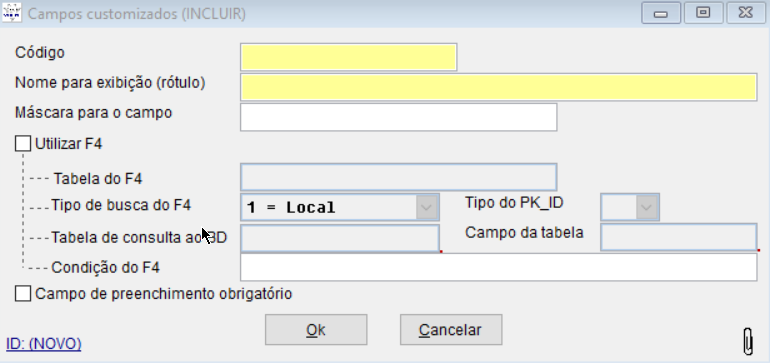
Task: Click the Condição do F4 text field
Action: (x=498, y=267)
